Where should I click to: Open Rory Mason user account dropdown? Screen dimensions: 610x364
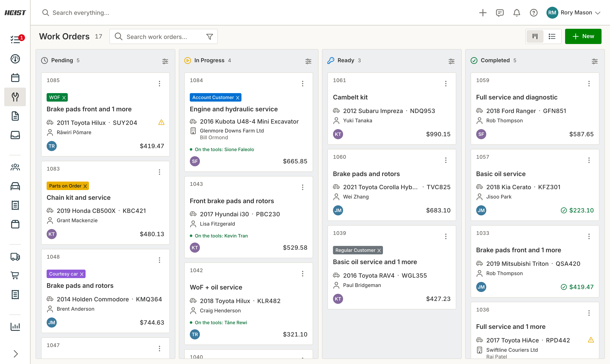click(573, 12)
